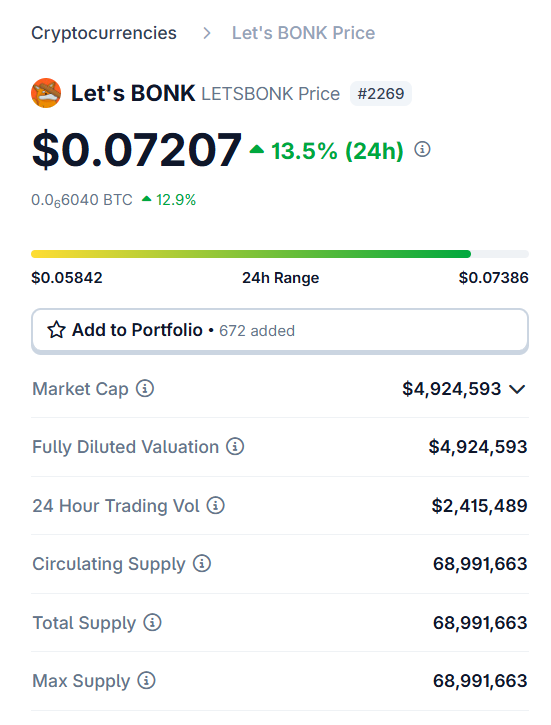
Task: Open Fully Diluted Valuation info icon
Action: click(235, 447)
